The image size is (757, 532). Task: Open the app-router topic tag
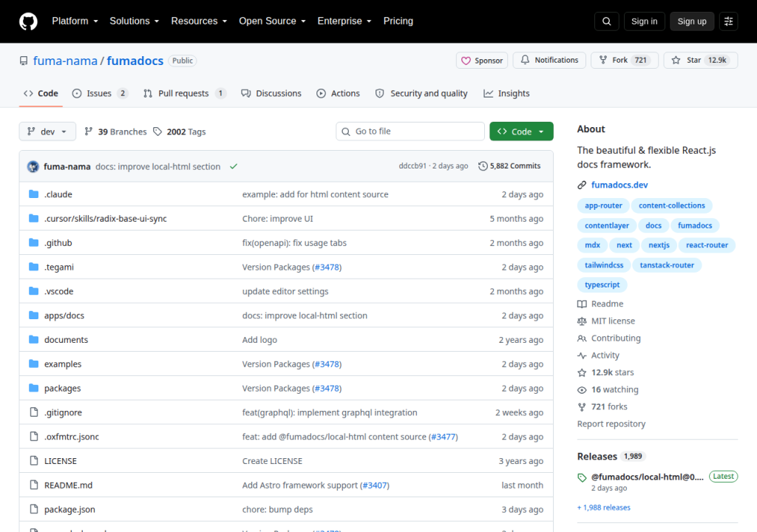[603, 205]
